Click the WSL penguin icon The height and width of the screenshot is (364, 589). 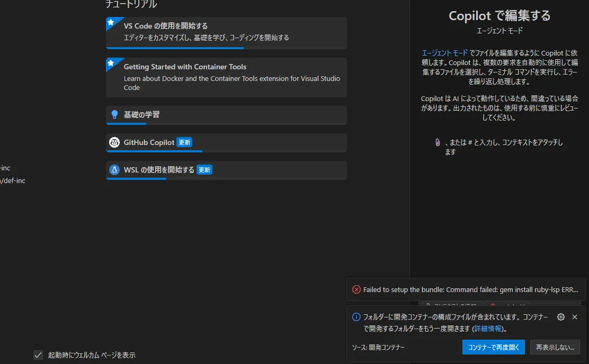coord(114,170)
